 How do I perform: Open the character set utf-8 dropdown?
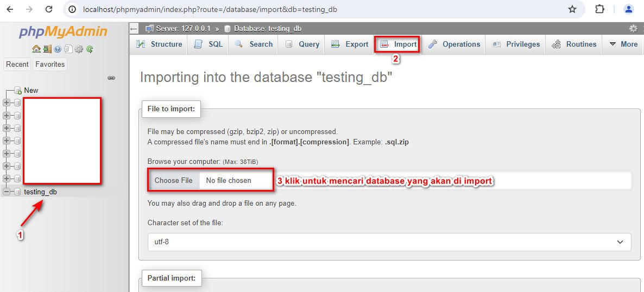[x=389, y=242]
